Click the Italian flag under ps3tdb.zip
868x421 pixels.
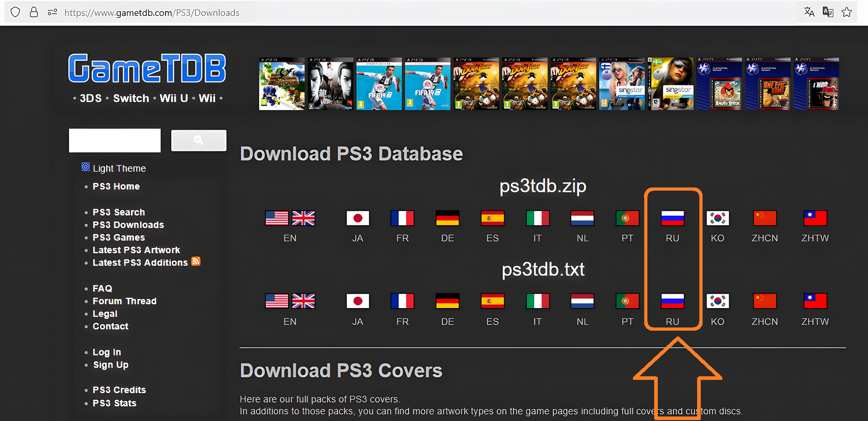pos(538,218)
